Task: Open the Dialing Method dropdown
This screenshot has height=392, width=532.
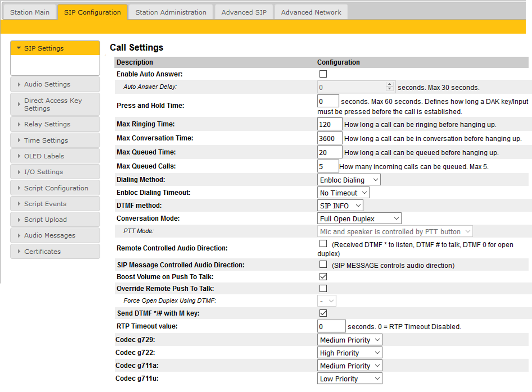Action: (x=349, y=180)
